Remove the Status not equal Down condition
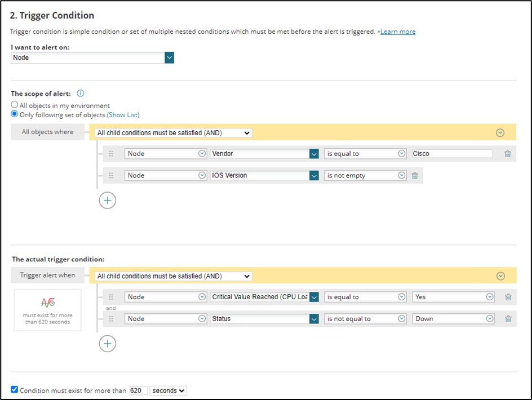 [x=508, y=319]
